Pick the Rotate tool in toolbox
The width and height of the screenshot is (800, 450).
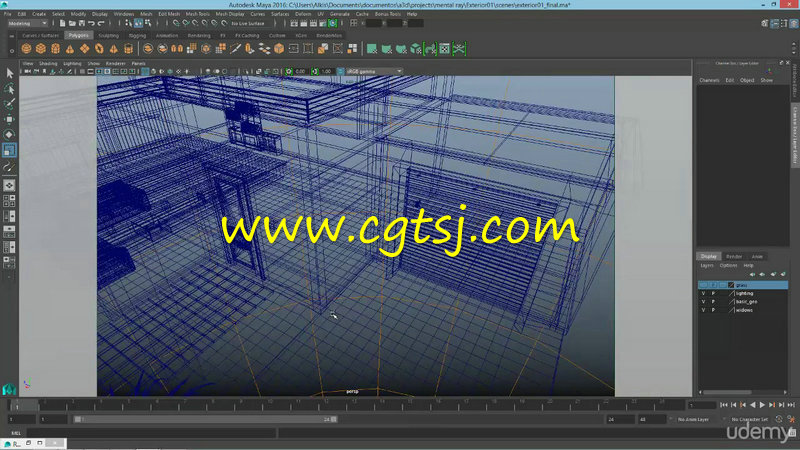point(9,134)
